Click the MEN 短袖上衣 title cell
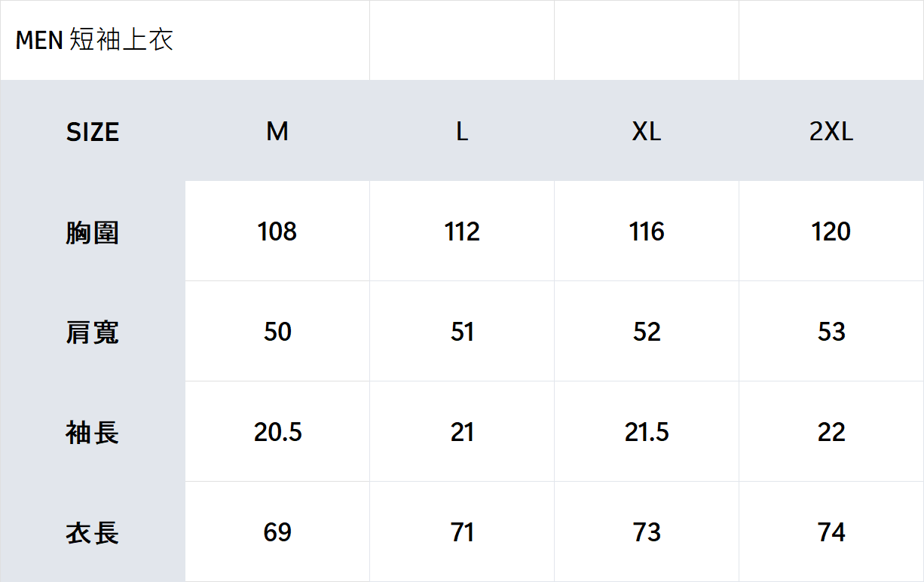This screenshot has width=924, height=582. pos(94,40)
